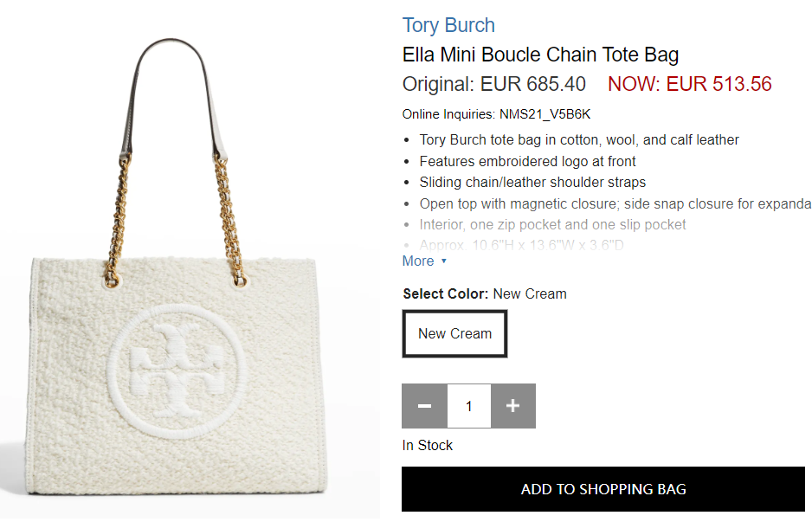Click the cotton, wool, calf leather bullet

(579, 139)
